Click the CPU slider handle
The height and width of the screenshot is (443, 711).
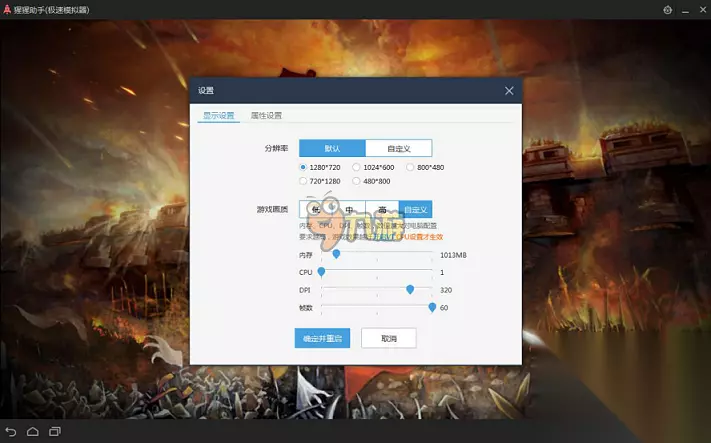tap(321, 272)
